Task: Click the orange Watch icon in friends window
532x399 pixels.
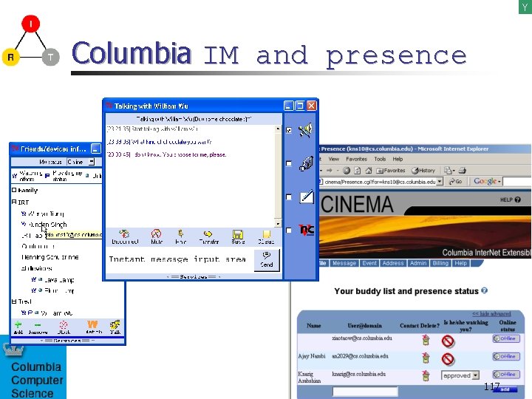Action: pyautogui.click(x=92, y=324)
